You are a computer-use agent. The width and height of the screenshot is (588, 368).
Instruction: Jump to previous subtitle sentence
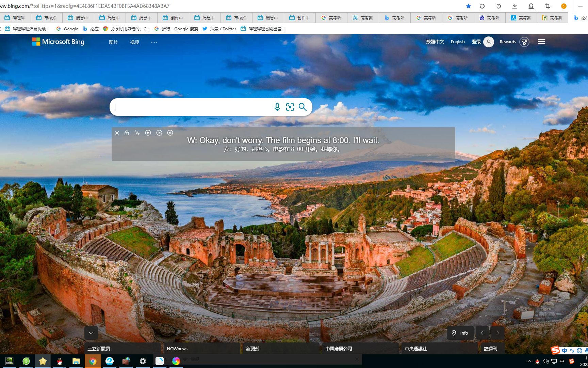[148, 133]
